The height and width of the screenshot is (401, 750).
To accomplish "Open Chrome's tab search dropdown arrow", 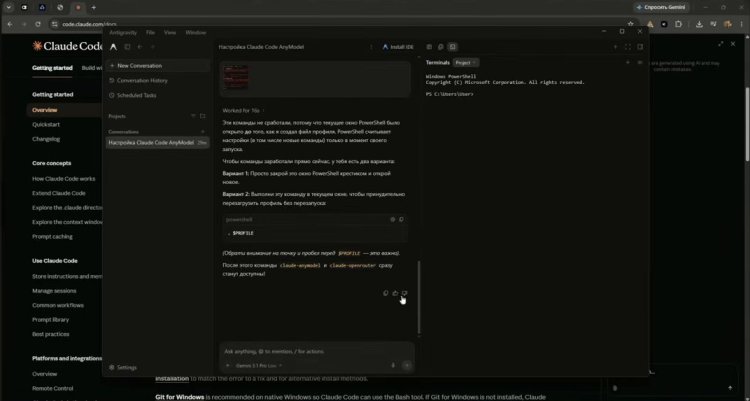I will [9, 7].
